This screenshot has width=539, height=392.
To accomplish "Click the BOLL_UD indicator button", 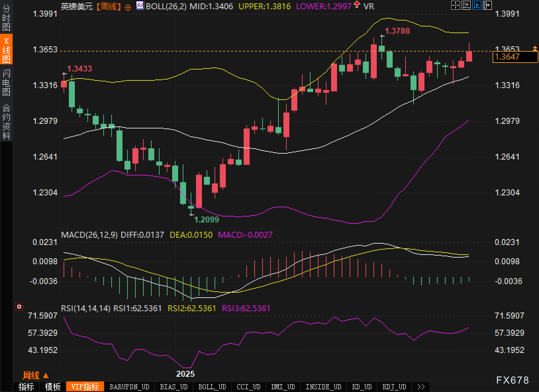I will 212,387.
